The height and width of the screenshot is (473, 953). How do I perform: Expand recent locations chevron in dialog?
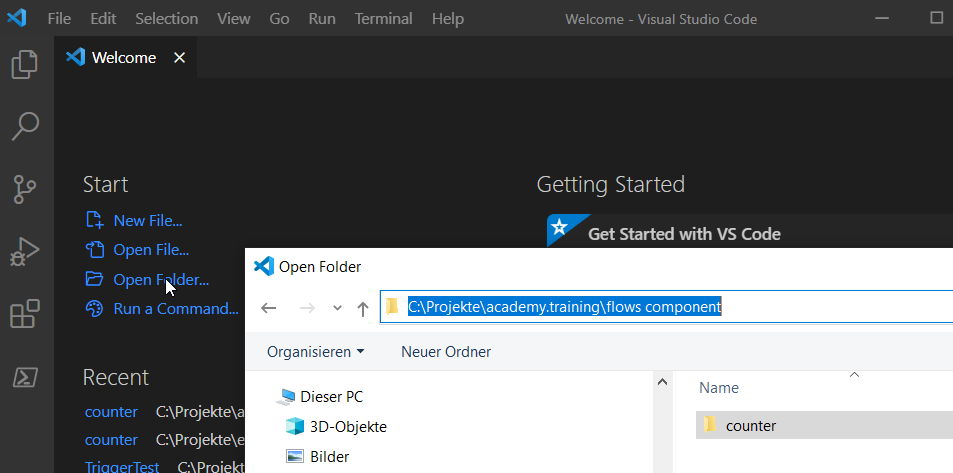(337, 308)
